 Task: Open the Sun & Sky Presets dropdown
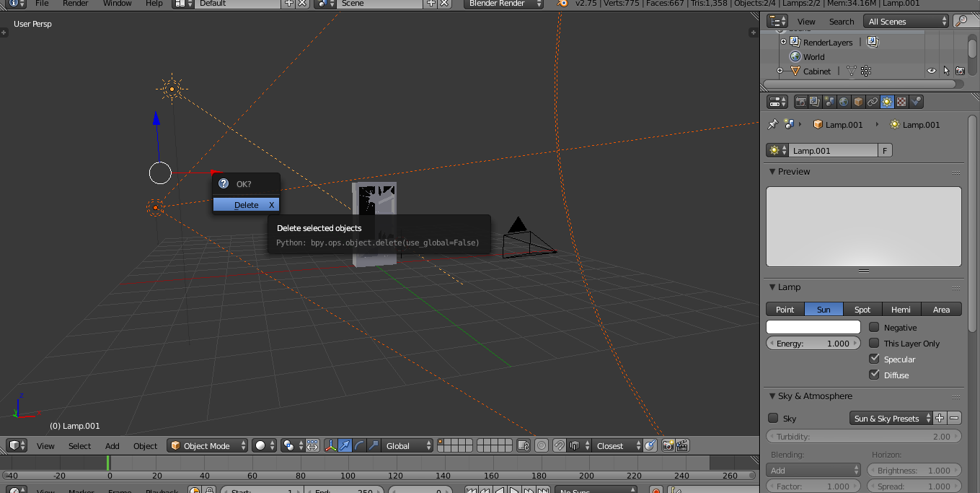(x=891, y=418)
